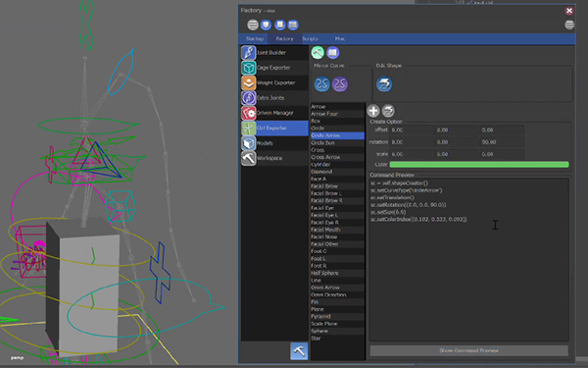Viewport: 588px width, 368px height.
Task: Select 'Line' in the shape list
Action: (337, 280)
